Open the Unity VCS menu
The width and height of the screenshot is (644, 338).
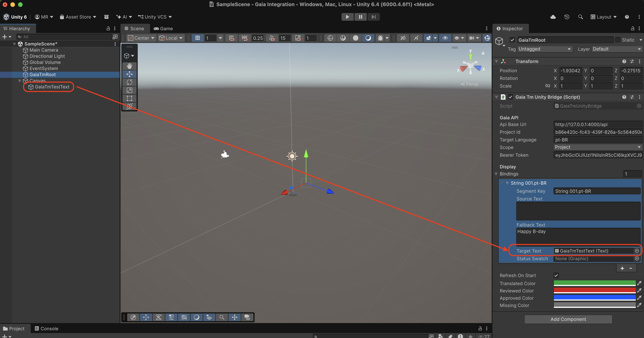coord(155,17)
